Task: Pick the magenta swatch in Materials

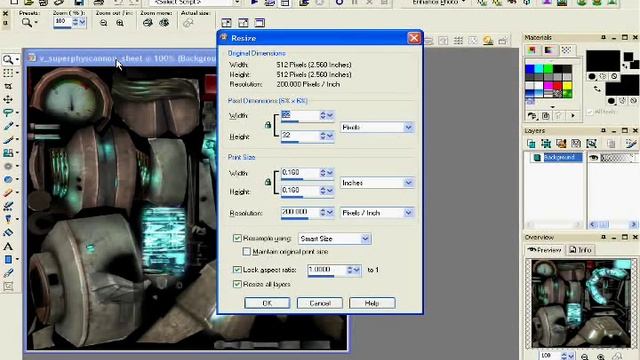Action: point(548,86)
